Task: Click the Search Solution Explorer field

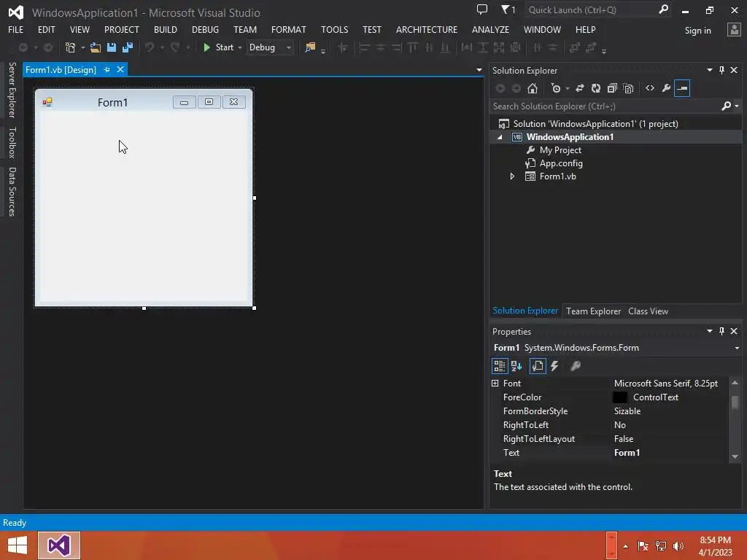Action: tap(605, 106)
